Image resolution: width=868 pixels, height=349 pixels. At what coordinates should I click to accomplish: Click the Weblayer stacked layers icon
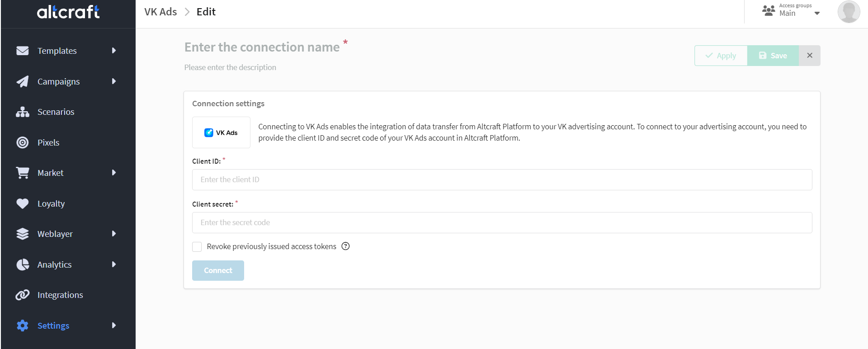click(x=23, y=234)
